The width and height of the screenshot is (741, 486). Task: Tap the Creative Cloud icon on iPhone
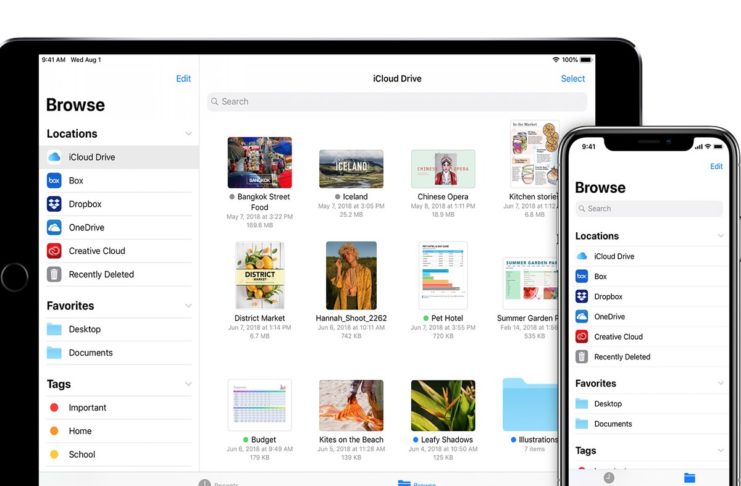click(582, 337)
